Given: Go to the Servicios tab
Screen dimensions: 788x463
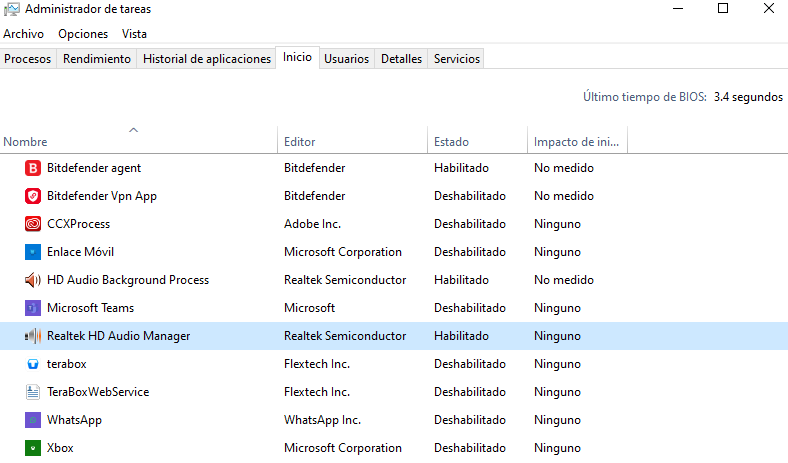Looking at the screenshot, I should tap(456, 59).
